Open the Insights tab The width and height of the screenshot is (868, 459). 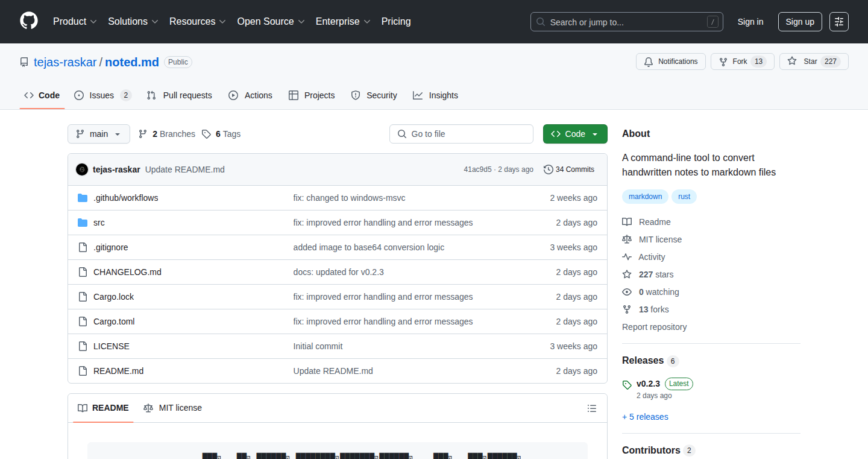click(435, 95)
